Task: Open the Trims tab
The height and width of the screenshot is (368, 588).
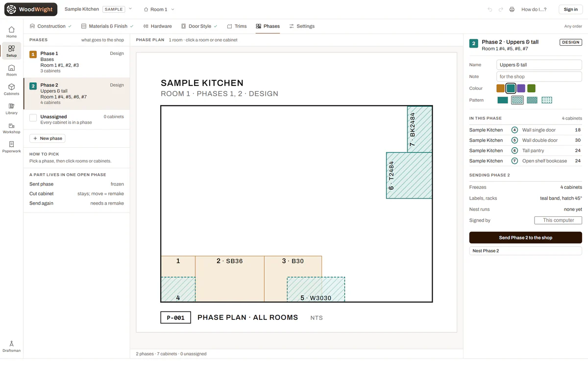Action: (237, 26)
